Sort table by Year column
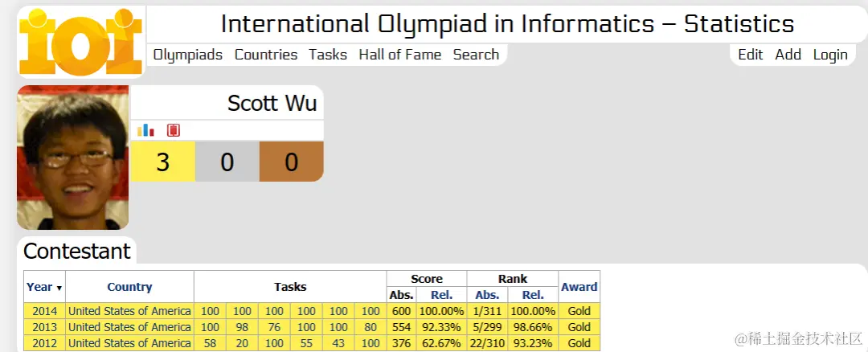 coord(44,287)
